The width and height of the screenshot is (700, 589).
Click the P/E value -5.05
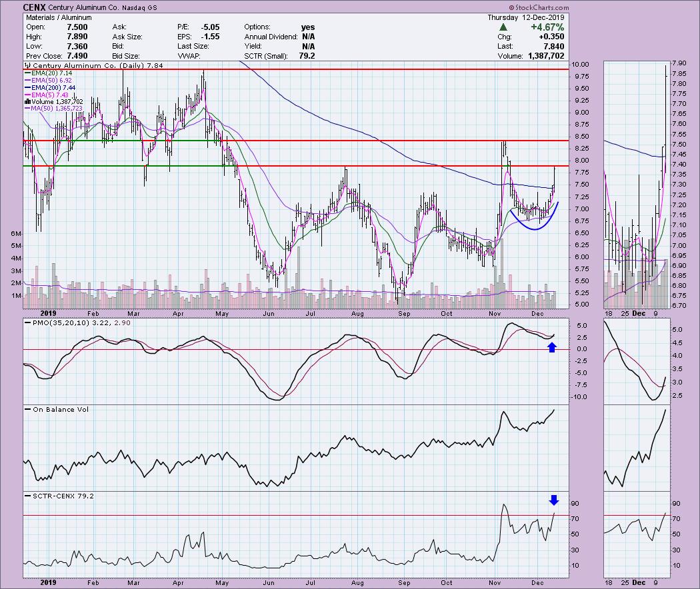click(x=209, y=27)
